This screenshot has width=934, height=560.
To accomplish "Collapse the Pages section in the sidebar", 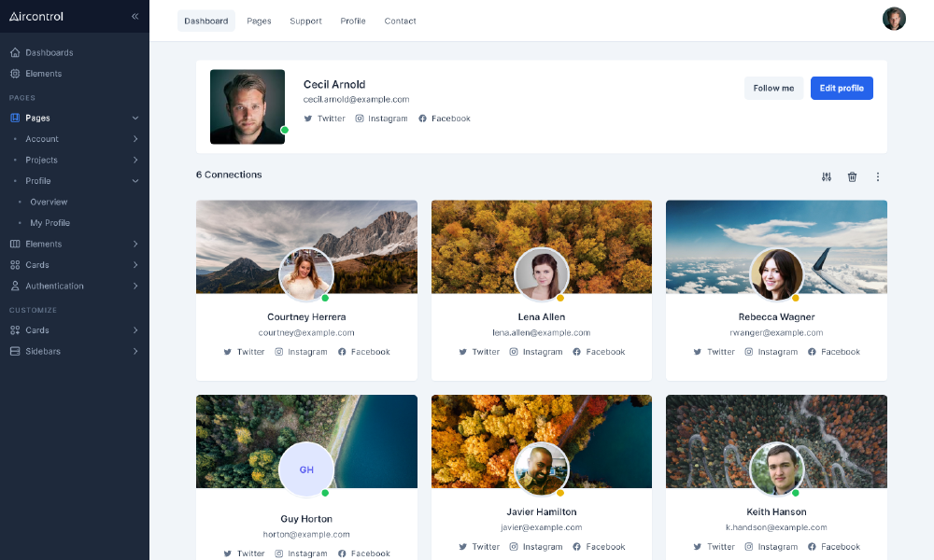I will 136,118.
